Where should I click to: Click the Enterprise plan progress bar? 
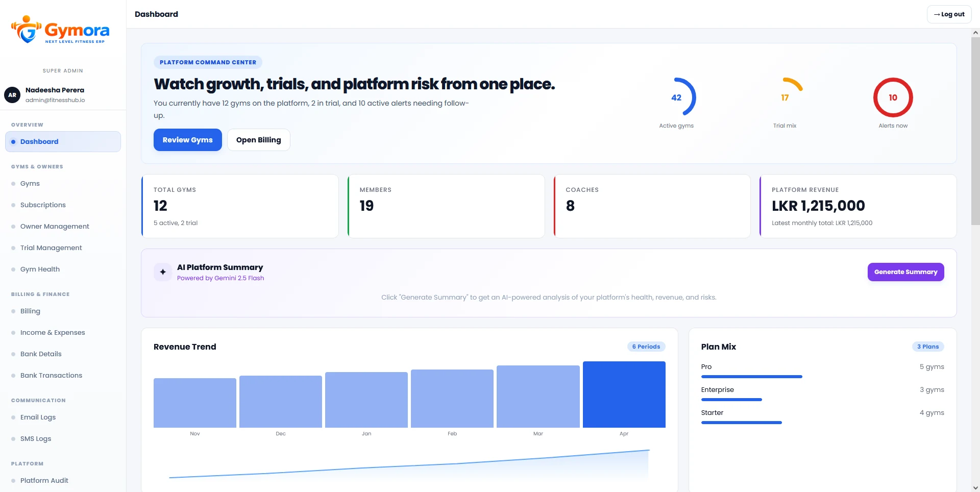(731, 400)
